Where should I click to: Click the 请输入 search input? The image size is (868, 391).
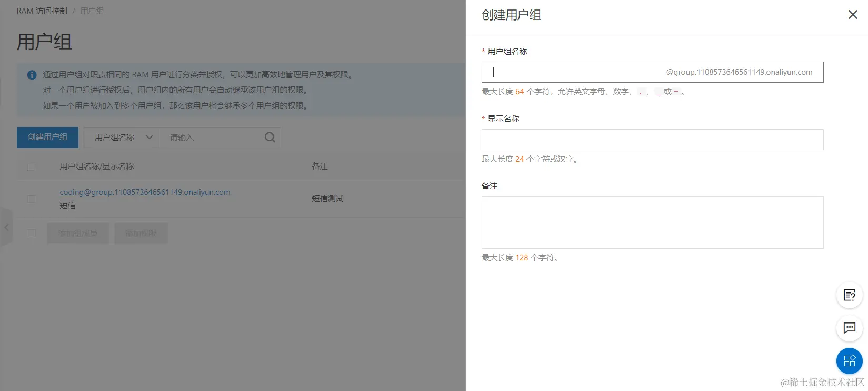click(213, 138)
